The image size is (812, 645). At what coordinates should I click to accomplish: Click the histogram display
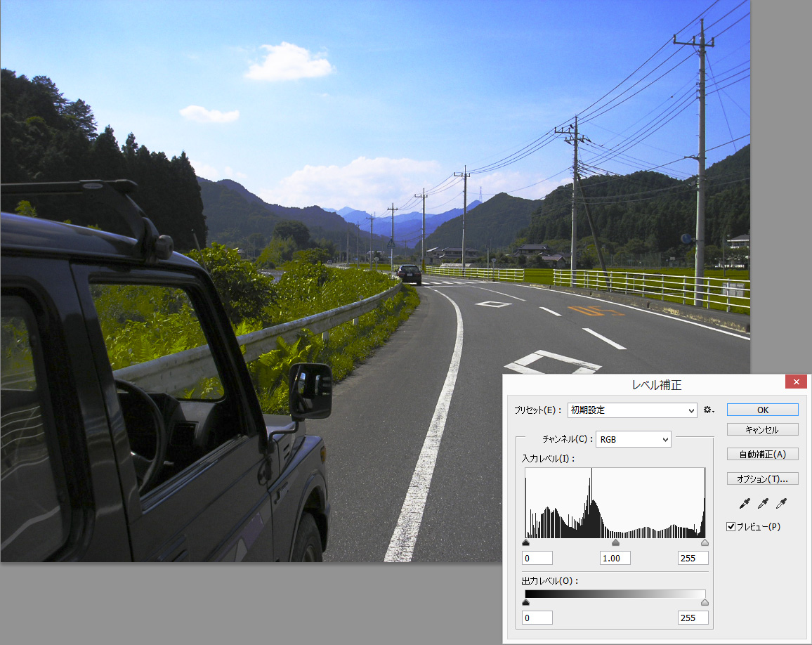pos(615,503)
